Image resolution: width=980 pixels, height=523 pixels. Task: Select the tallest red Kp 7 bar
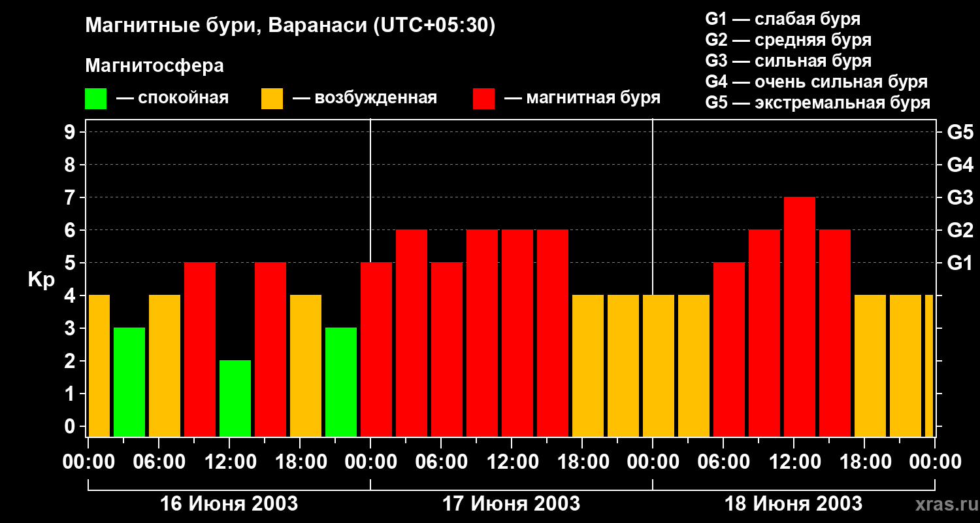tap(800, 316)
